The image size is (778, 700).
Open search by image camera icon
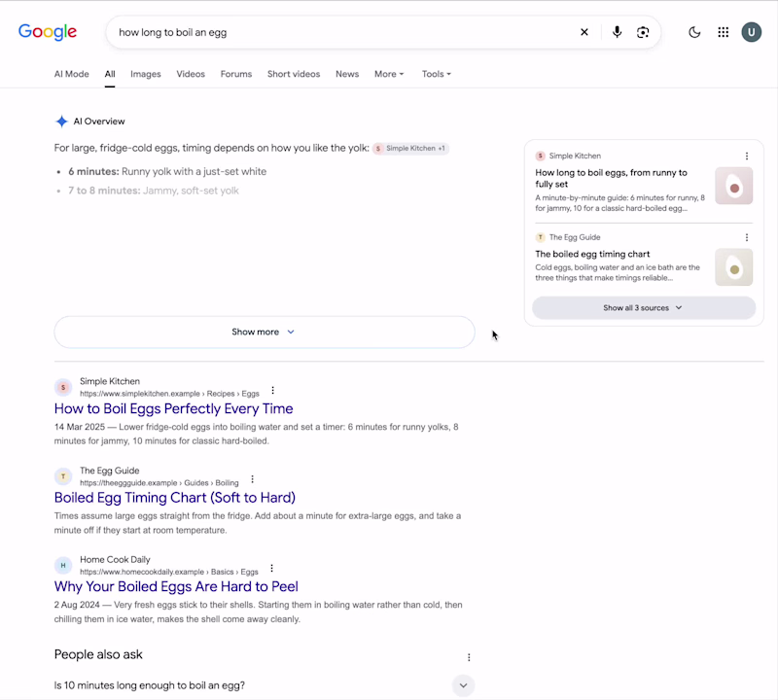[643, 32]
